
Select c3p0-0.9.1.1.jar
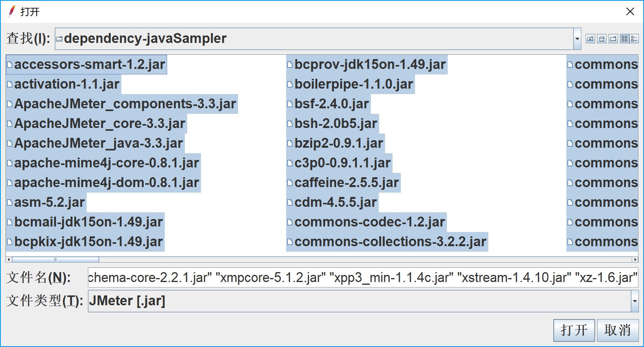click(339, 163)
